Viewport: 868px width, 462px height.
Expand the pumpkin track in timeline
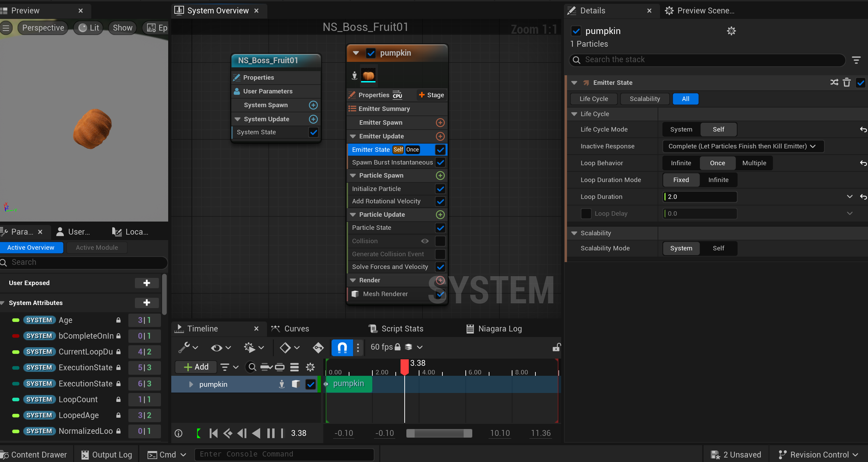(191, 384)
